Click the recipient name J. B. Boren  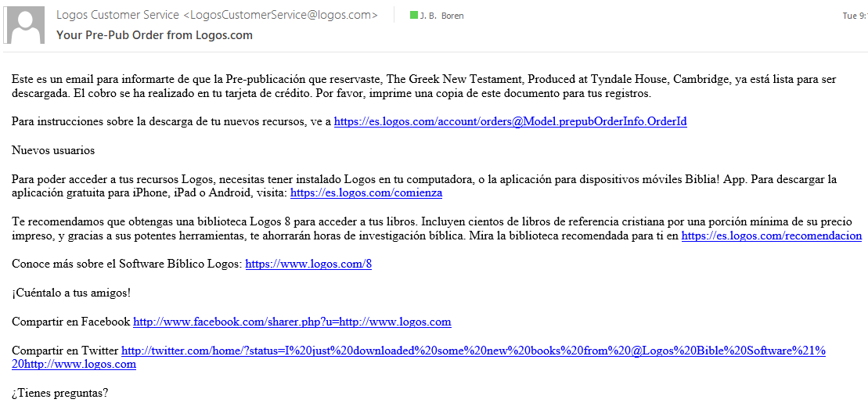coord(441,16)
